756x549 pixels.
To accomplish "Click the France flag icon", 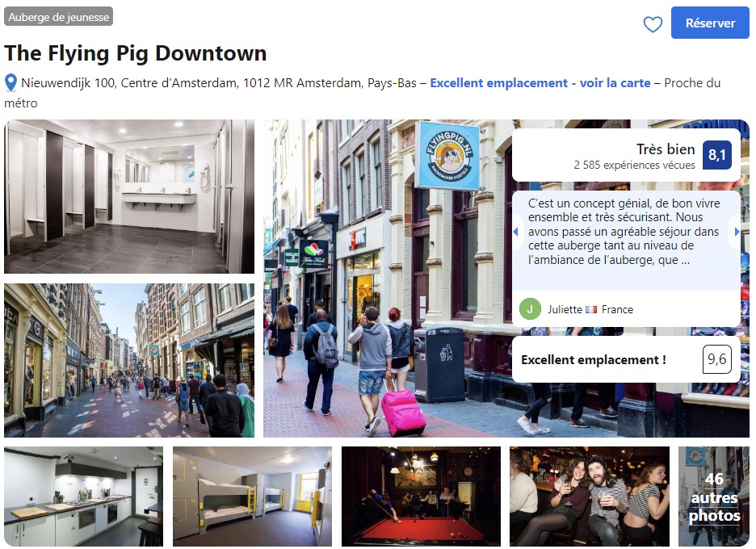I will (591, 310).
